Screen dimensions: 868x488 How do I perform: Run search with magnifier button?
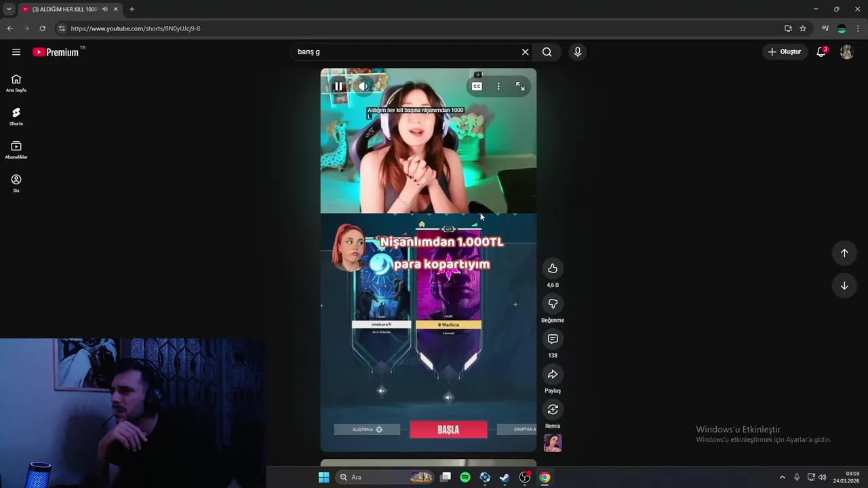click(547, 52)
